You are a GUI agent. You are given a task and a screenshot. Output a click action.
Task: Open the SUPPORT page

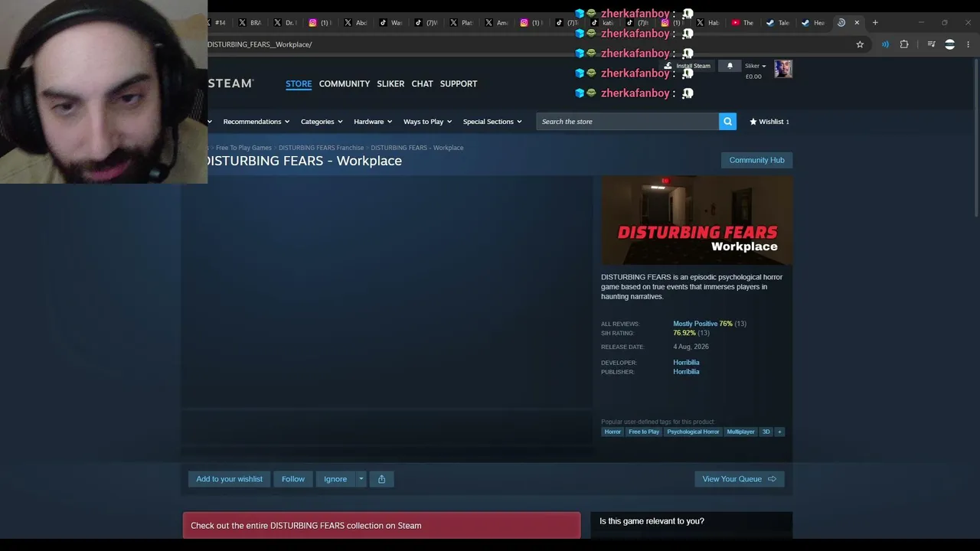click(459, 83)
